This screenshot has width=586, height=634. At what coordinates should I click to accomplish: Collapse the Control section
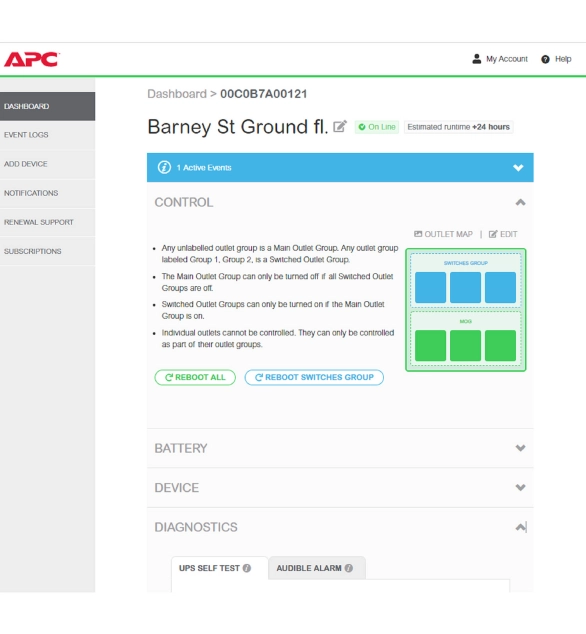coord(520,202)
